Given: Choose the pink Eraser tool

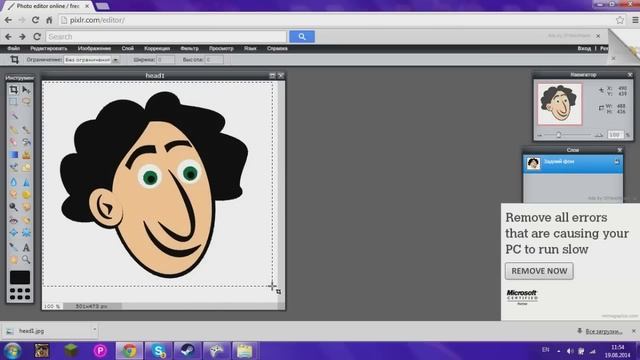Looking at the screenshot, I should (13, 142).
